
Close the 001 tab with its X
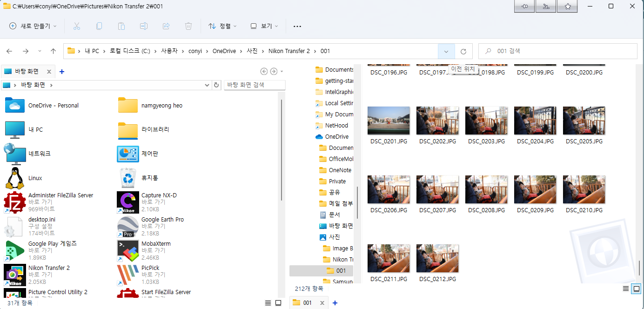coord(322,303)
